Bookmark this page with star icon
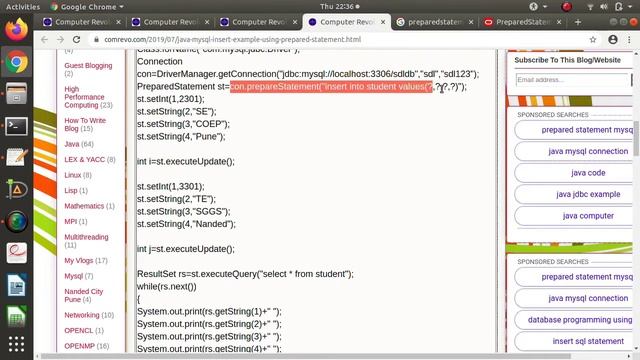 click(x=593, y=40)
